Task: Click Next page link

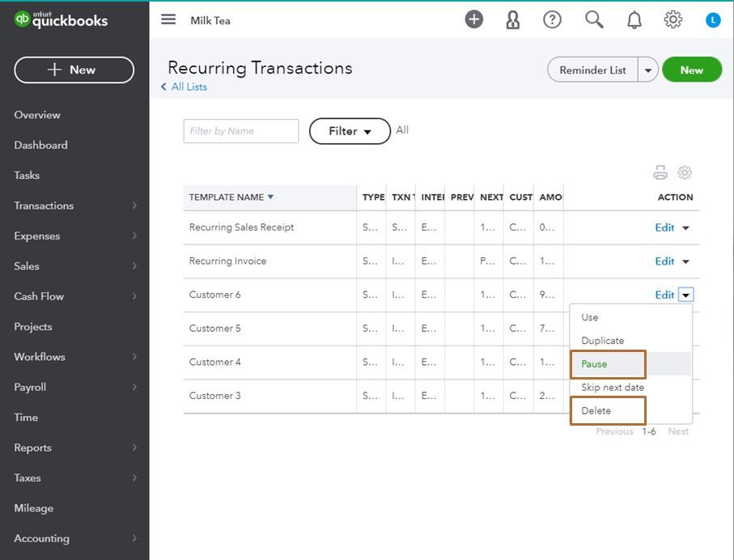Action: [x=678, y=431]
